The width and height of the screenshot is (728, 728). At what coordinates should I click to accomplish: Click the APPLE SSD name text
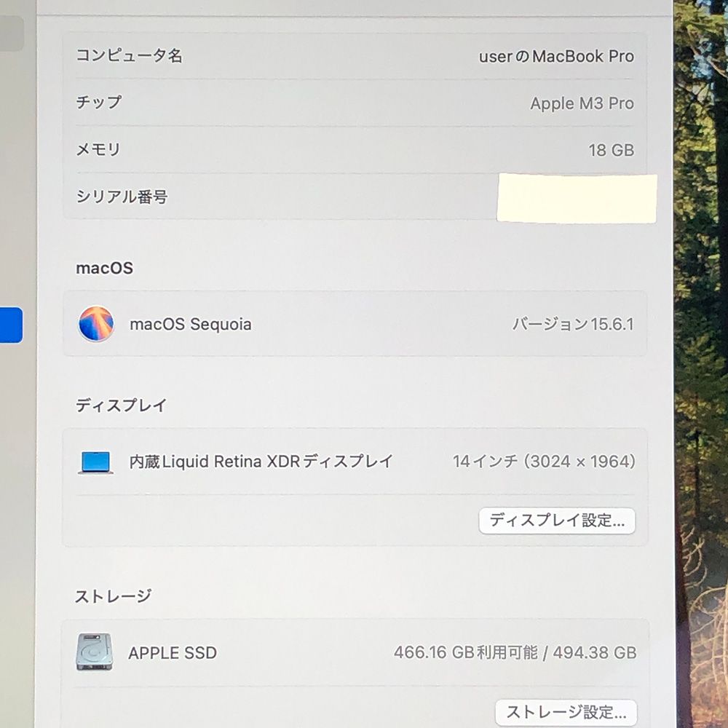point(173,653)
